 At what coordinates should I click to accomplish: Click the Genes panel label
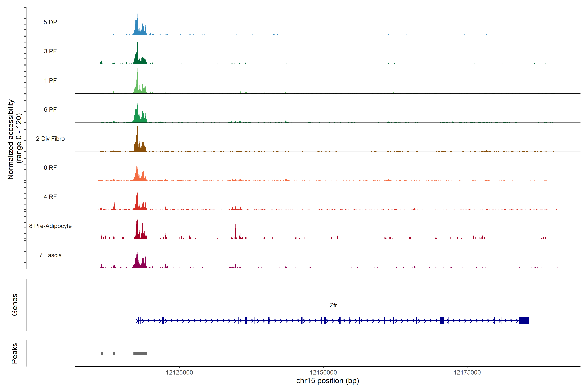tap(15, 305)
